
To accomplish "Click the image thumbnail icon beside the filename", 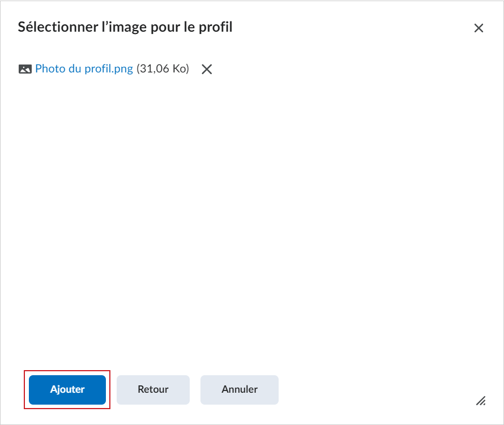I will coord(25,69).
